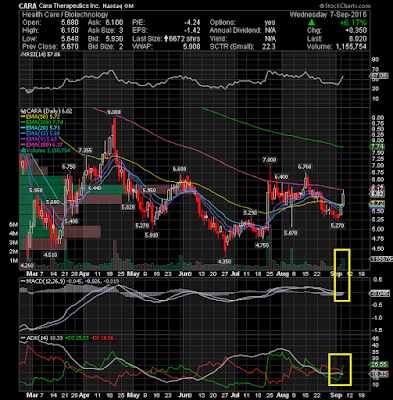
Task: Click the StockCharts.com watermark
Action: point(345,6)
